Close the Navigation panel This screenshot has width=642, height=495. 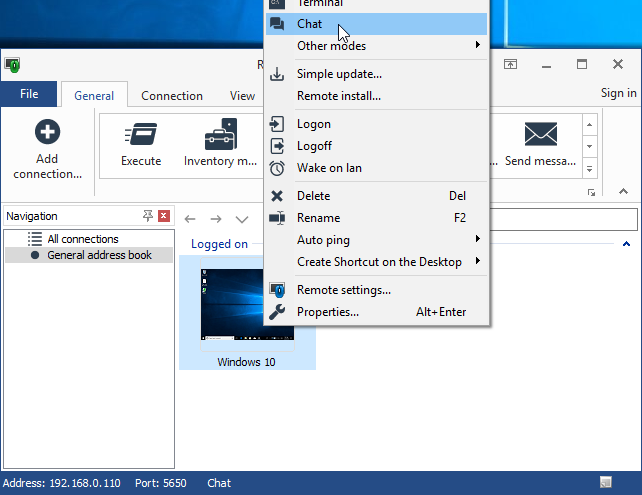(x=164, y=216)
